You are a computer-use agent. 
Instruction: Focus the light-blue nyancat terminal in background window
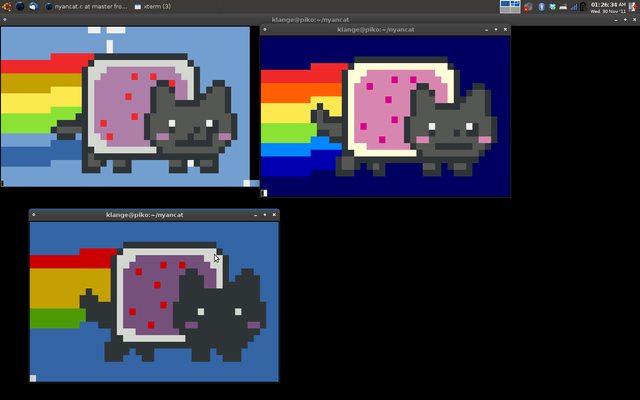point(125,106)
